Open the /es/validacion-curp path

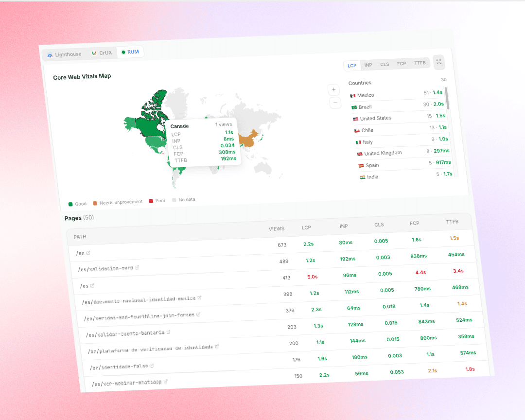point(106,269)
